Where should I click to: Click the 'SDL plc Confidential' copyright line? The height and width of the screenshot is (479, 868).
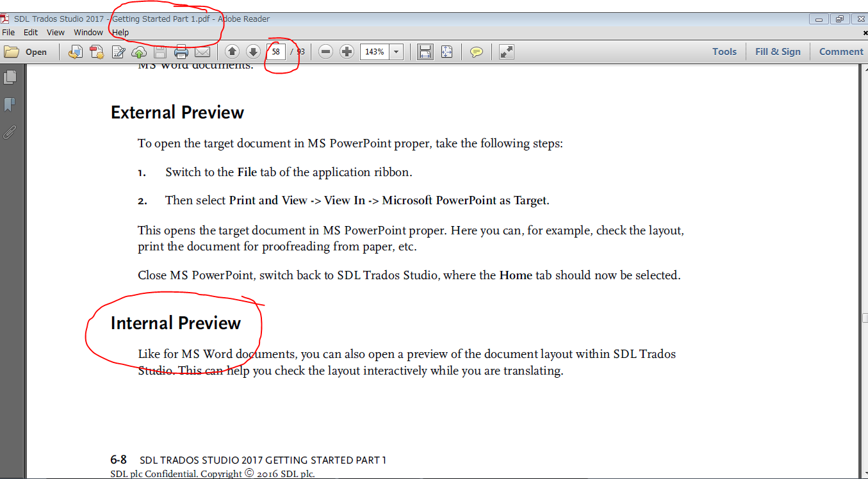pos(213,475)
